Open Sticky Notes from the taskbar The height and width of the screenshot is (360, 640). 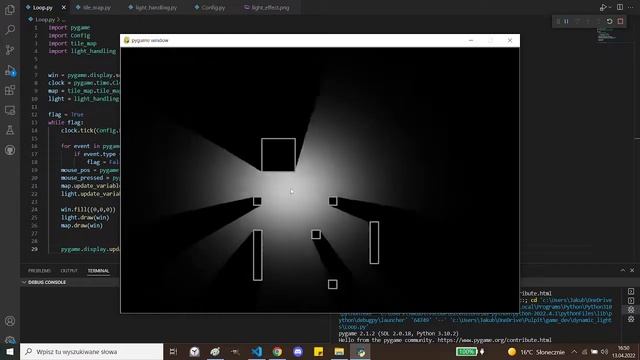(x=318, y=351)
